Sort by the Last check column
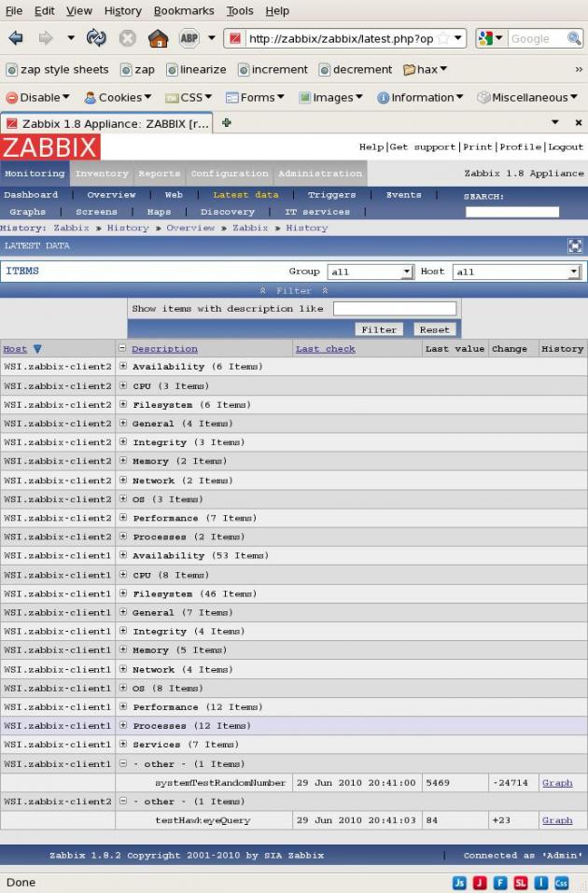This screenshot has width=588, height=893. click(x=326, y=349)
